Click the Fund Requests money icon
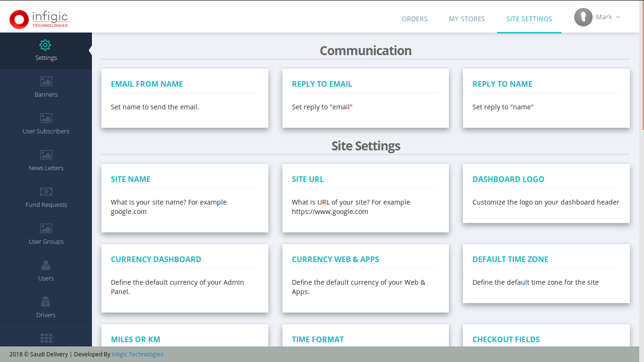This screenshot has height=362, width=644. click(x=46, y=192)
